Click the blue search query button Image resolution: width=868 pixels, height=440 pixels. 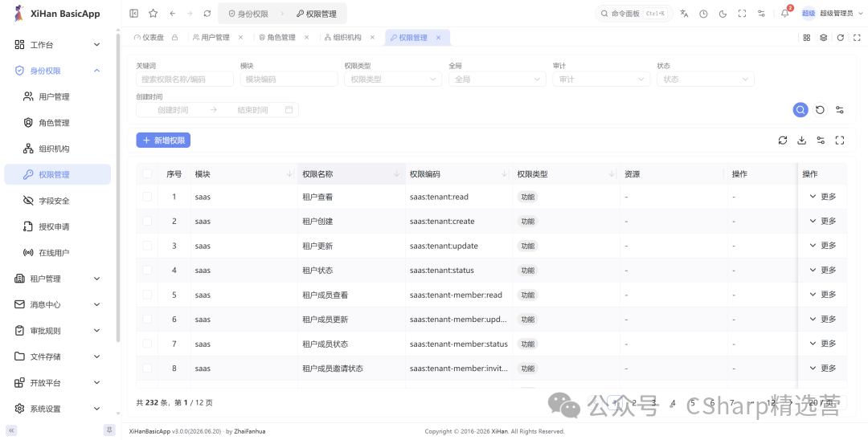point(800,110)
